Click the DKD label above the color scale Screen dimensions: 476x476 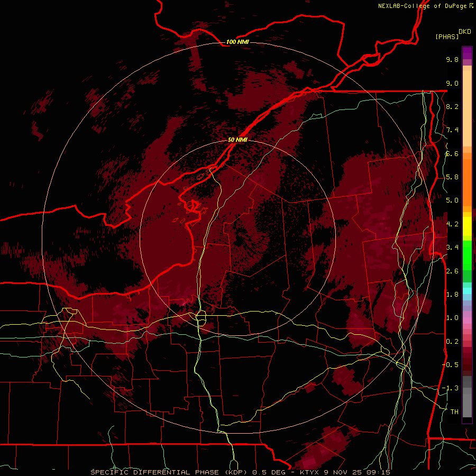click(x=465, y=32)
